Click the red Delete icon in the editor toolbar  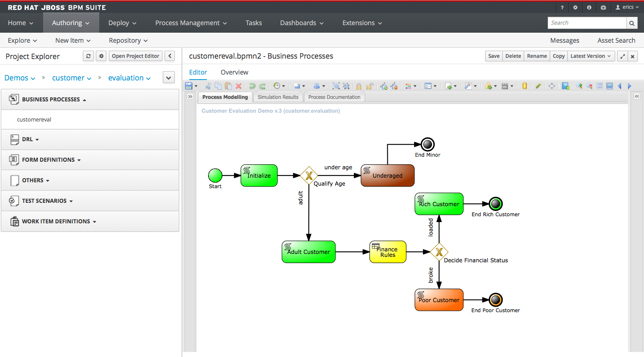point(239,86)
